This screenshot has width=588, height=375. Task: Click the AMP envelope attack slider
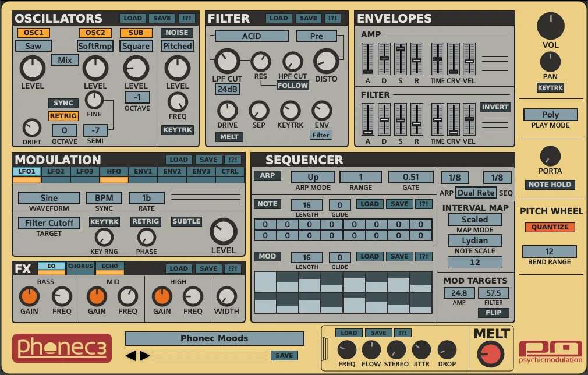pos(368,59)
